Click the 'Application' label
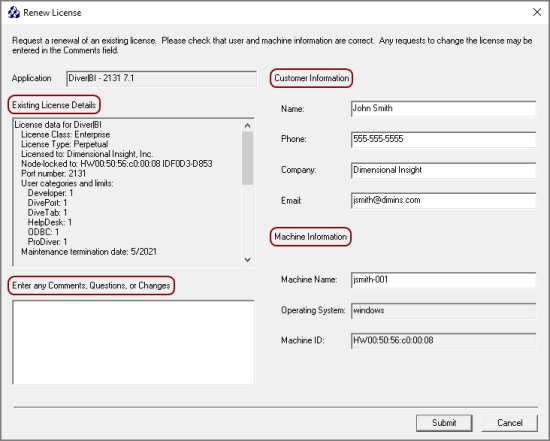 point(32,78)
